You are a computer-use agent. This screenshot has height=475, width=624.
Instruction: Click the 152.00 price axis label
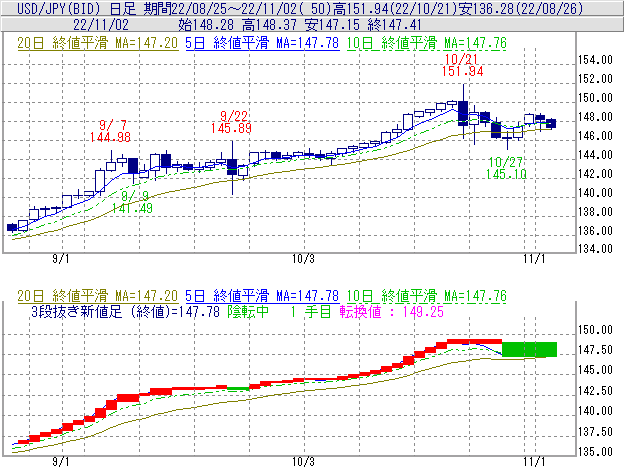(x=595, y=79)
